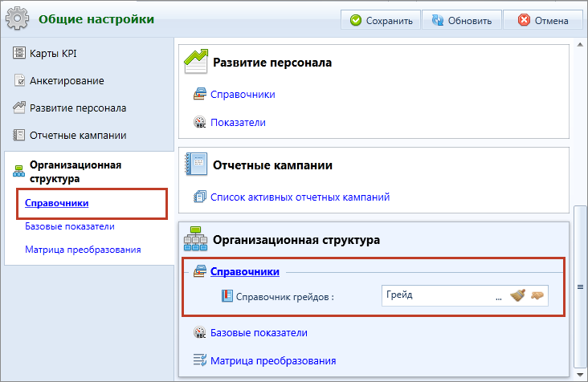
Task: Click the Показатели gauge icon
Action: 200,122
